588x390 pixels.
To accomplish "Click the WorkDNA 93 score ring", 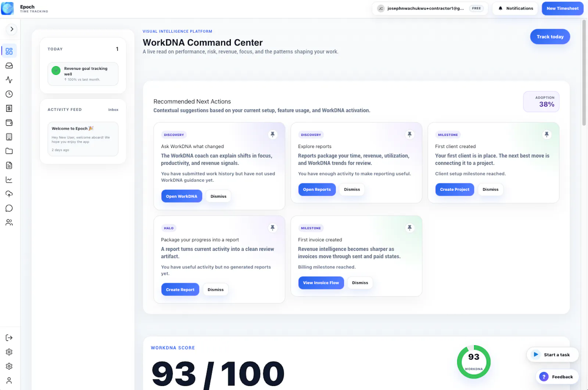I will pyautogui.click(x=474, y=362).
